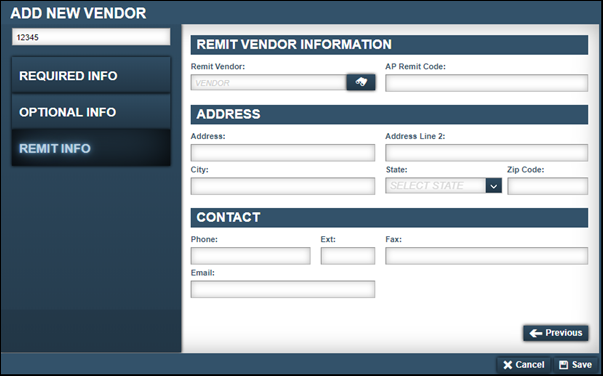Click the Zip Code field

click(548, 186)
